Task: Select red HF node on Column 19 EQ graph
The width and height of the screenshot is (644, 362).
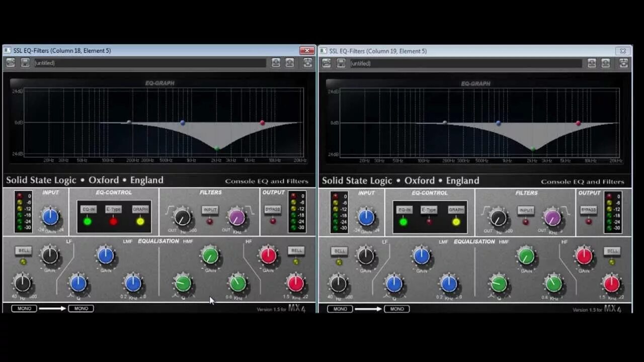Action: [578, 123]
